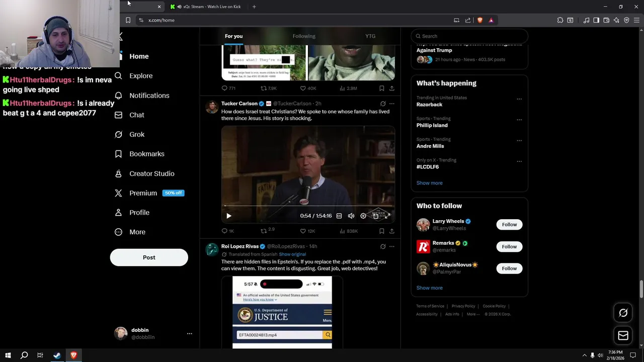Play the Tucker Carlson video

[x=228, y=216]
